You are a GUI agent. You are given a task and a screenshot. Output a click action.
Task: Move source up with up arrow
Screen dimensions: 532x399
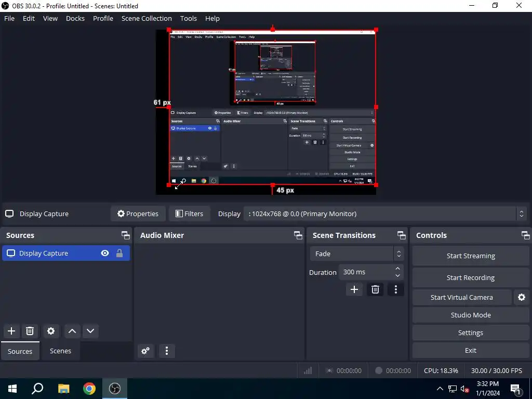point(72,331)
